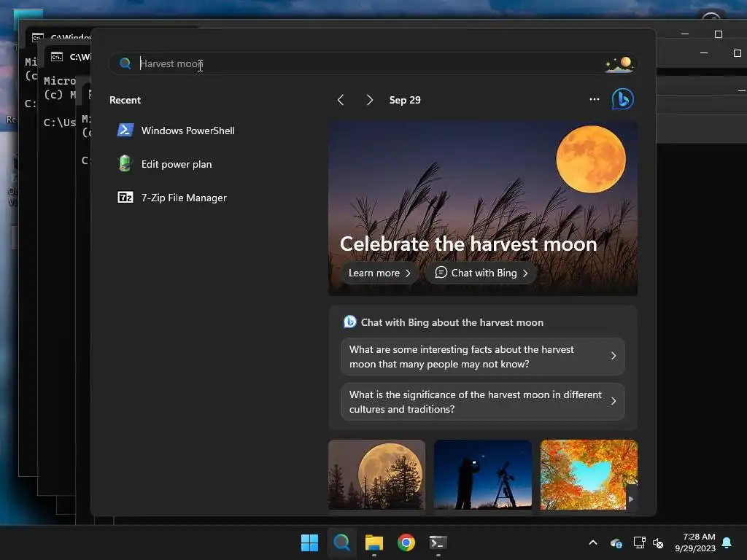Viewport: 747px width, 560px height.
Task: Open the moon behind trees thumbnail
Action: pos(377,475)
